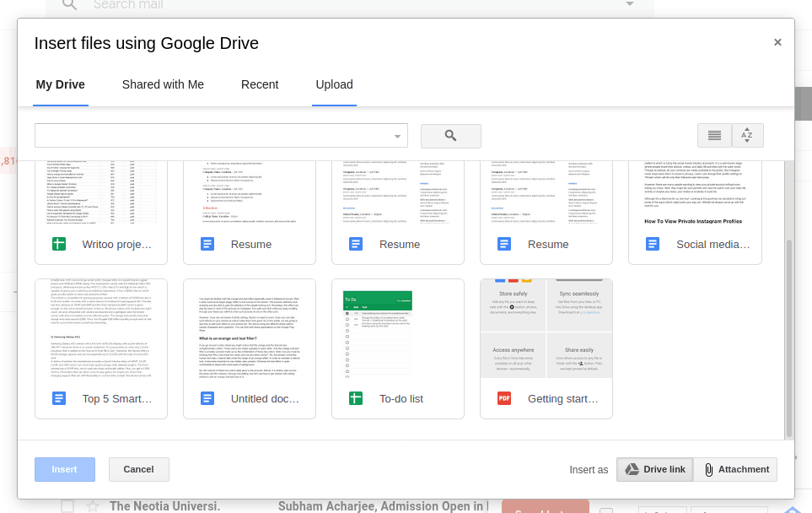Choose Attachment as insert mode

pyautogui.click(x=735, y=469)
